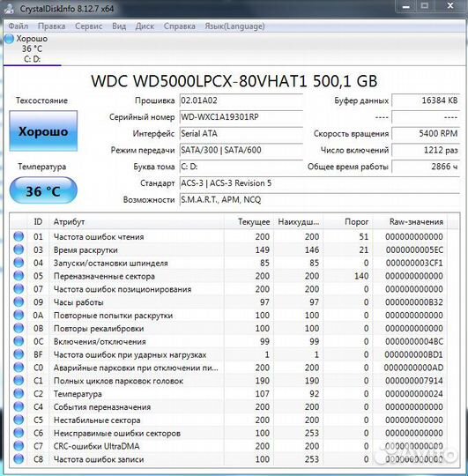Click the serial number field WD-WXC1A19301RP
The height and width of the screenshot is (476, 468).
click(x=241, y=117)
